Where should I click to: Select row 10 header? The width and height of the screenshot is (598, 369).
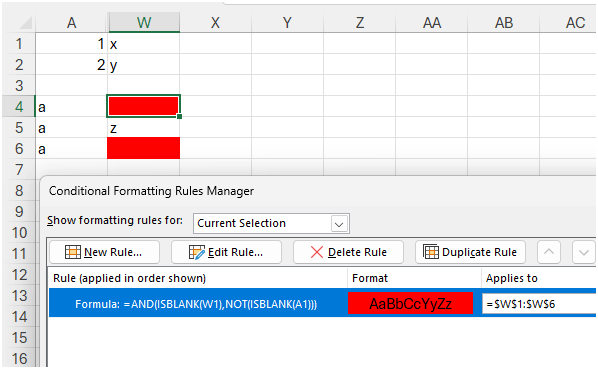pos(19,232)
